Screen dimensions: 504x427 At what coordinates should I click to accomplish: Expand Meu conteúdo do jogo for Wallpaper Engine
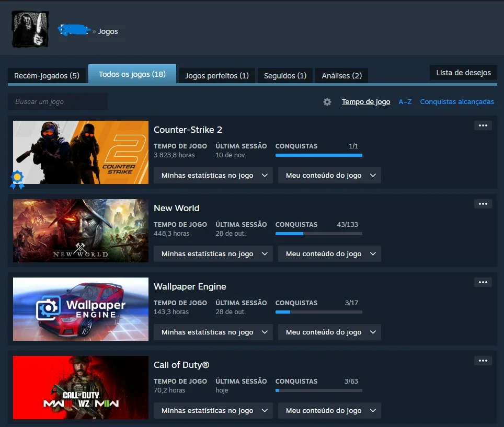tap(329, 332)
